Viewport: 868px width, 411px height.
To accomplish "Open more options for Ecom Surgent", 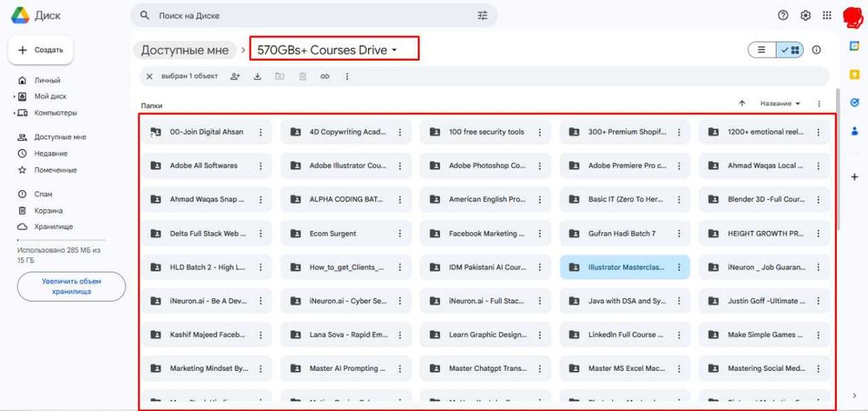I will point(400,233).
